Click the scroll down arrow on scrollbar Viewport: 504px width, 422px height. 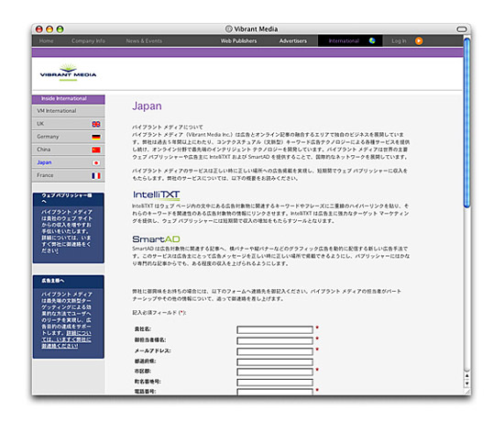[467, 383]
